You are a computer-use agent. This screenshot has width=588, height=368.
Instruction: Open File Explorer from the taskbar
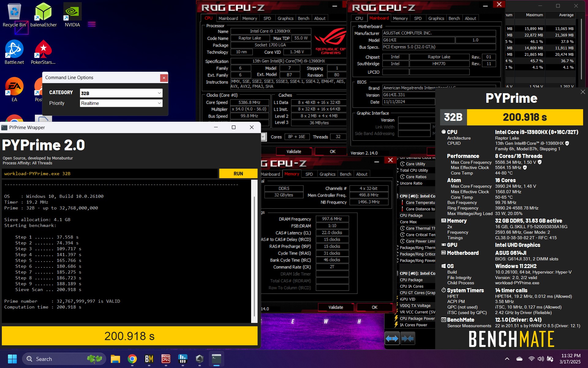[x=115, y=359]
